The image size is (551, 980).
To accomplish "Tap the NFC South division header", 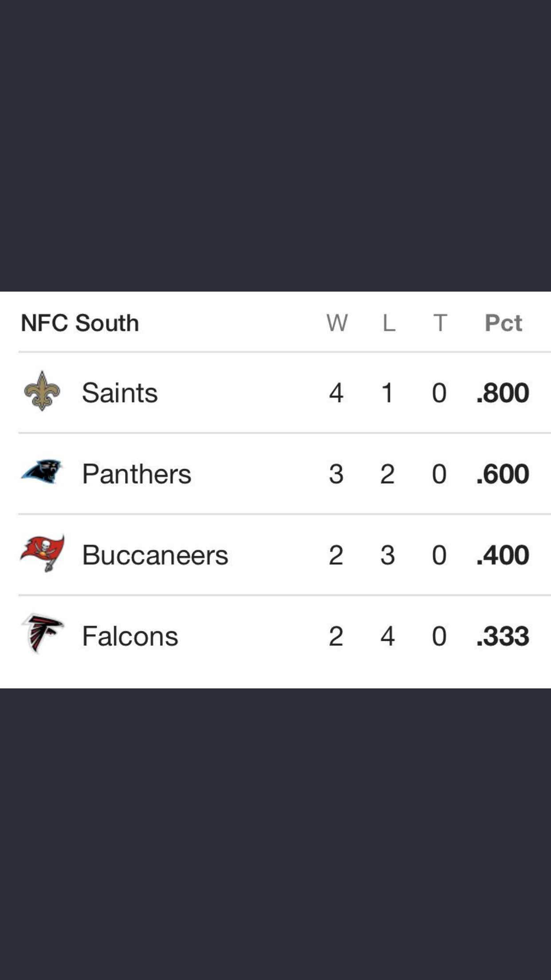I will click(80, 323).
